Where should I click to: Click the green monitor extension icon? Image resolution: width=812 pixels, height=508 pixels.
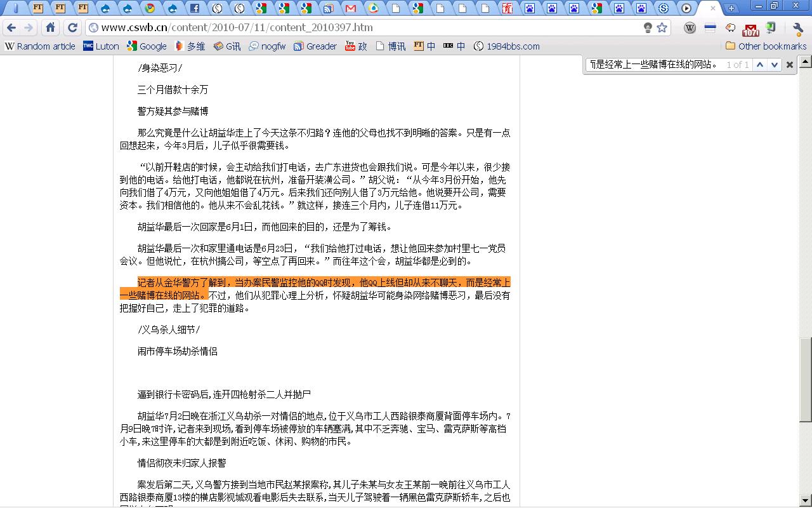(771, 28)
